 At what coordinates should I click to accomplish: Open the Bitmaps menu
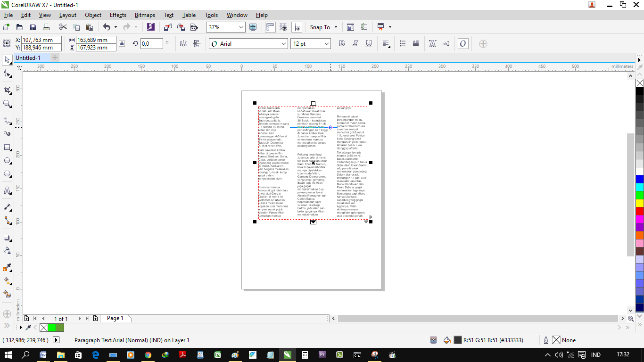pos(145,15)
